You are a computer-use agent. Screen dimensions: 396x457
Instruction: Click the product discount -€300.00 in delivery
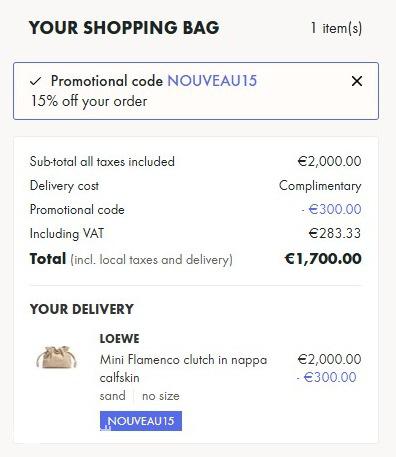tap(327, 377)
